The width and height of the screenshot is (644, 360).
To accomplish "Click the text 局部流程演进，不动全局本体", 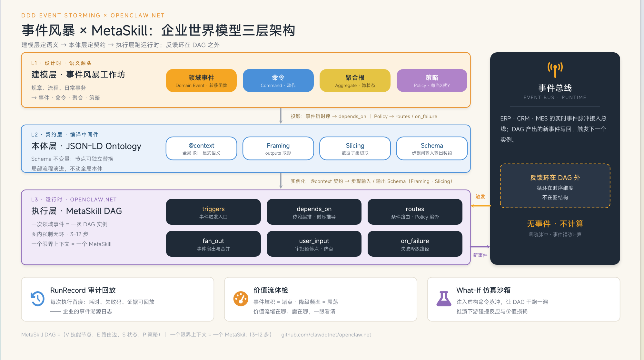I will pos(67,169).
